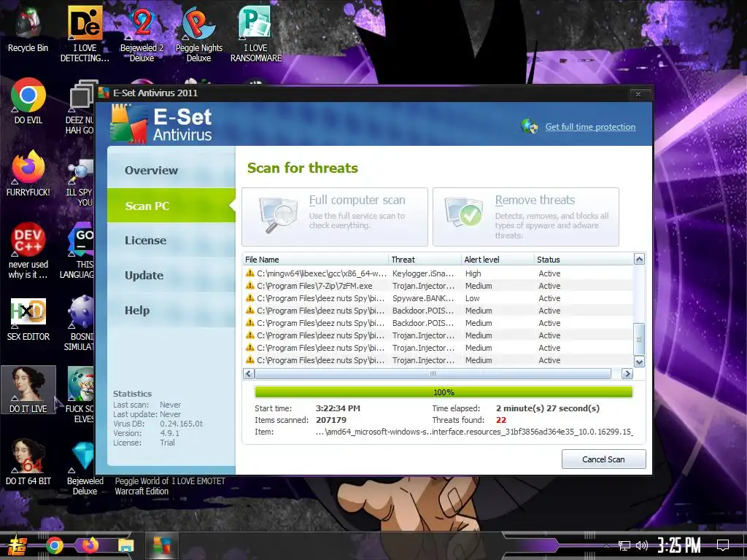Image resolution: width=747 pixels, height=560 pixels.
Task: Click the 'High' alert level cell
Action: coord(473,273)
